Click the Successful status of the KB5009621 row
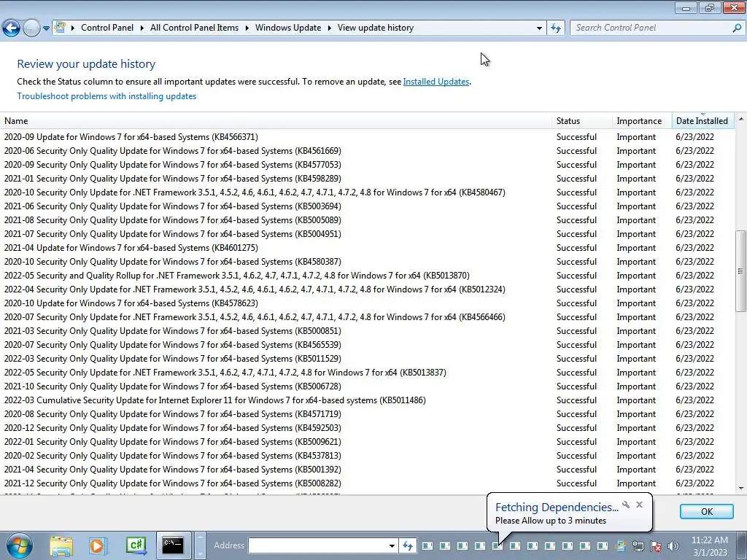The height and width of the screenshot is (560, 747). click(576, 441)
